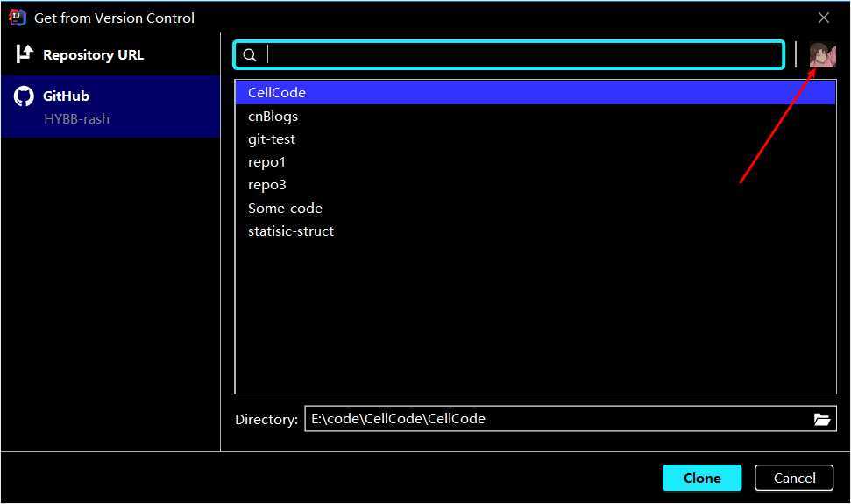Click the folder browse icon in Directory field
This screenshot has width=851, height=504.
click(x=822, y=419)
